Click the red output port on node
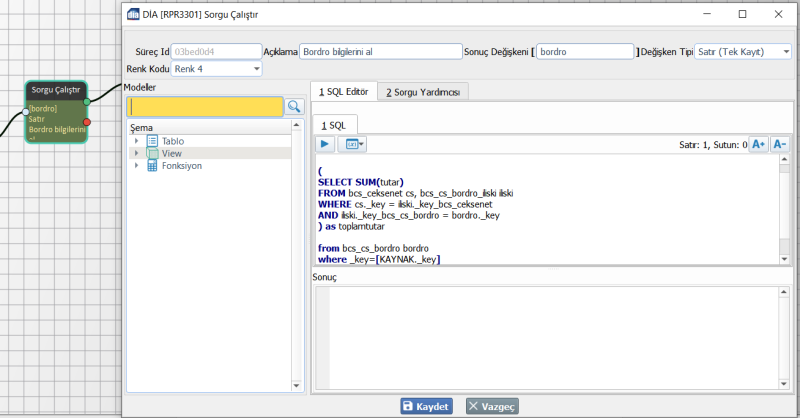The image size is (800, 418). tap(87, 122)
